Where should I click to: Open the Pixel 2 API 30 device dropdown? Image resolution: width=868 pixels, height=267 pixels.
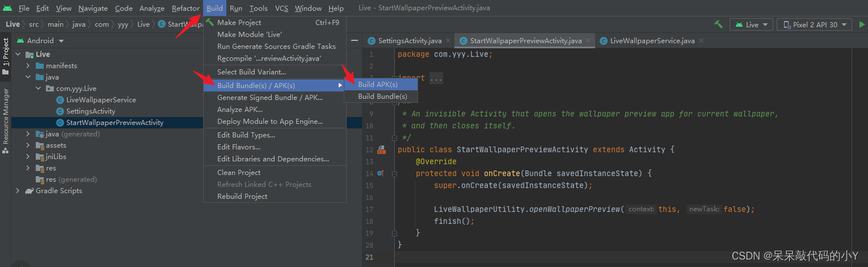tap(815, 24)
